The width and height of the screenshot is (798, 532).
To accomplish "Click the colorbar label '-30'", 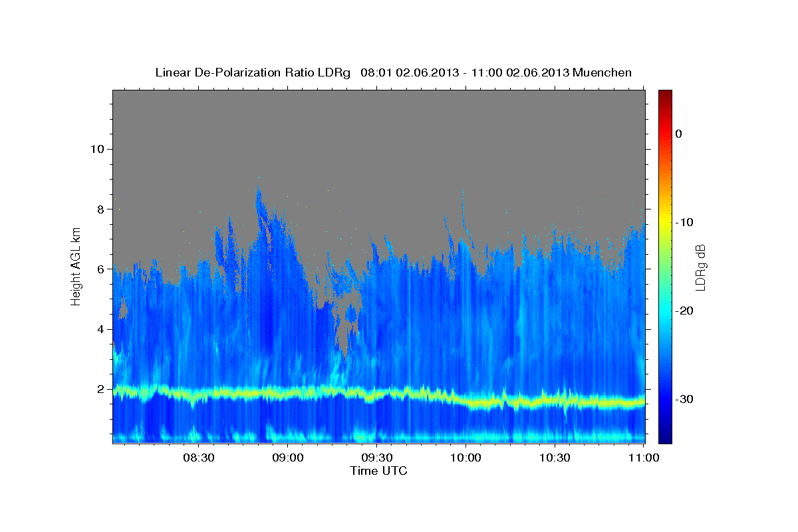I will [x=684, y=399].
